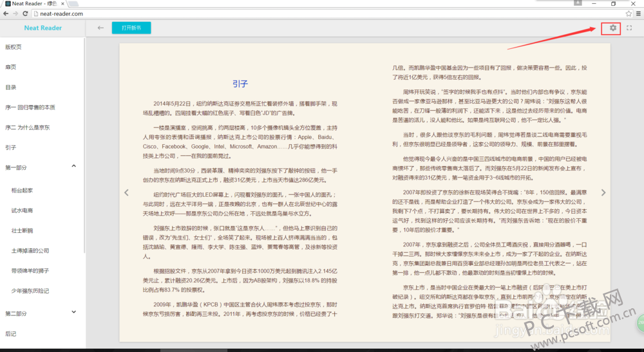This screenshot has width=644, height=352.
Task: Open the 带领绵羊的狮子 sub-chapter
Action: click(x=30, y=271)
